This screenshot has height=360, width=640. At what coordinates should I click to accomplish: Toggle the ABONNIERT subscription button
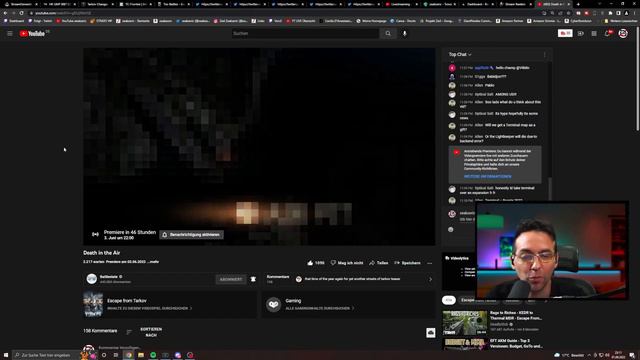tap(231, 279)
